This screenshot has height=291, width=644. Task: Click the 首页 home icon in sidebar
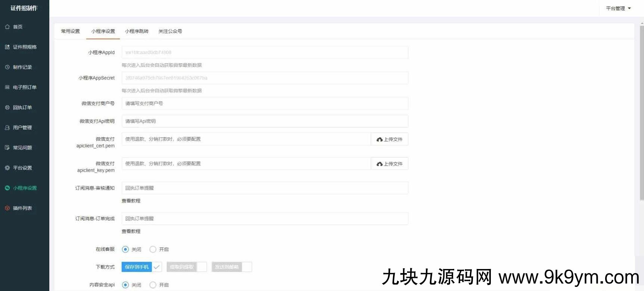(x=7, y=27)
